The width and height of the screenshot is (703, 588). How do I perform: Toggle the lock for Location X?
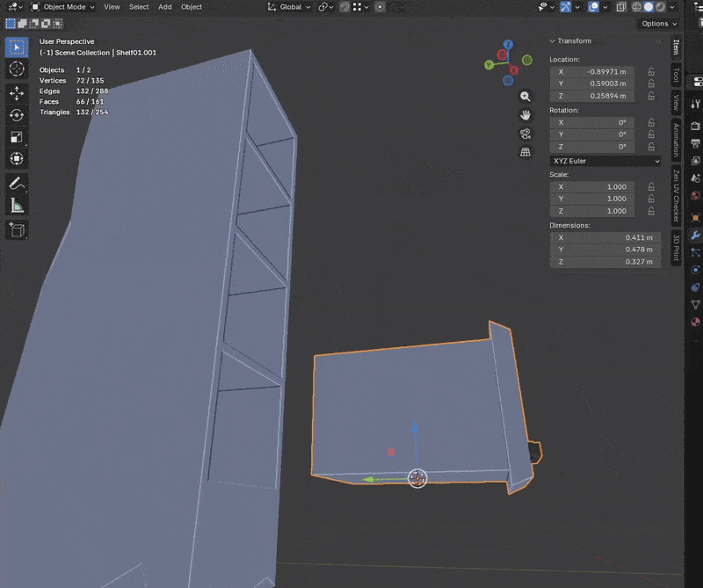650,71
